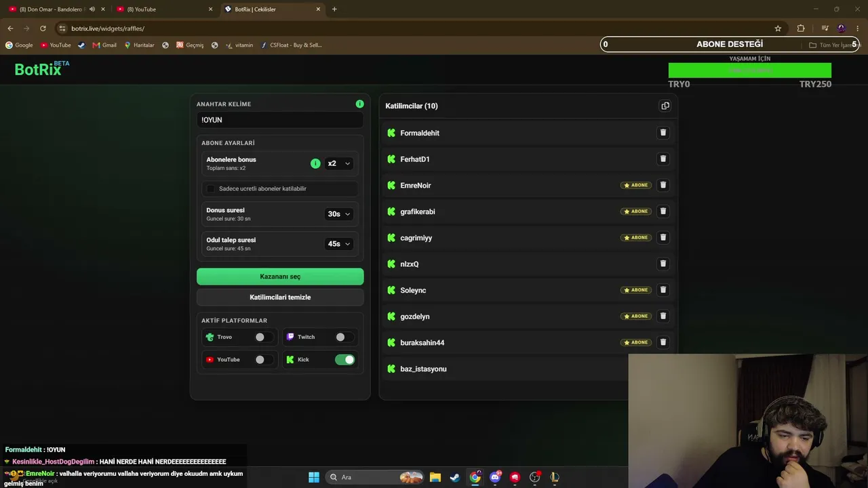868x488 pixels.
Task: Open the CSFloat - Buy & Sell bookmark
Action: click(292, 45)
